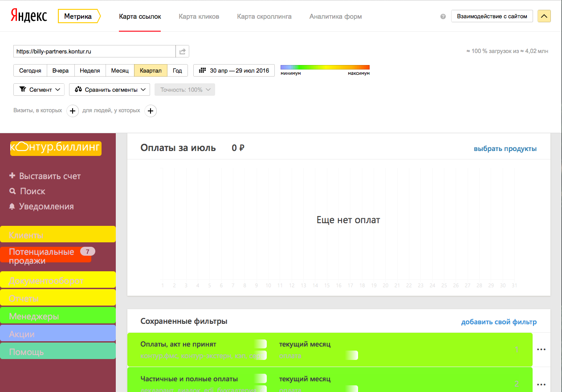Screen dimensions: 562x392
Task: Add condition after для людей, у которых
Action: tap(151, 111)
